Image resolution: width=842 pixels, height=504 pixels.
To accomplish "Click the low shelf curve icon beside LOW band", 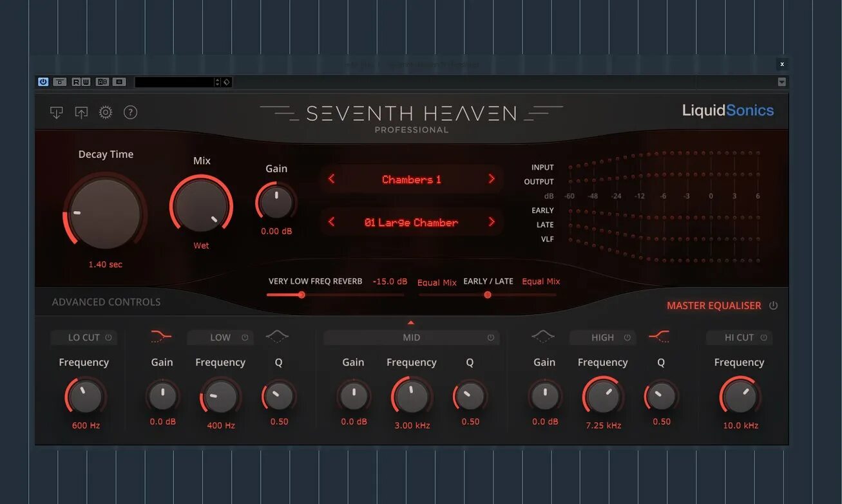I will point(160,334).
